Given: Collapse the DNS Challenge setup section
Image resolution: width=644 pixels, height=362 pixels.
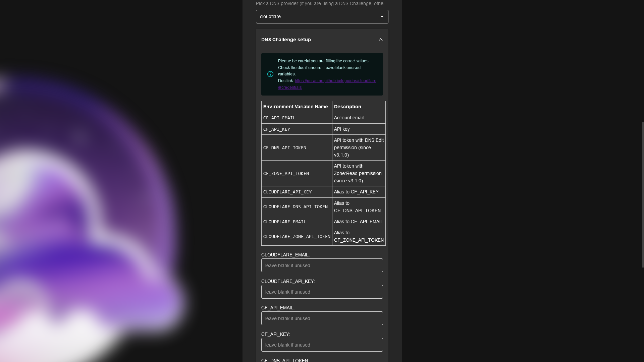Looking at the screenshot, I should pos(380,40).
